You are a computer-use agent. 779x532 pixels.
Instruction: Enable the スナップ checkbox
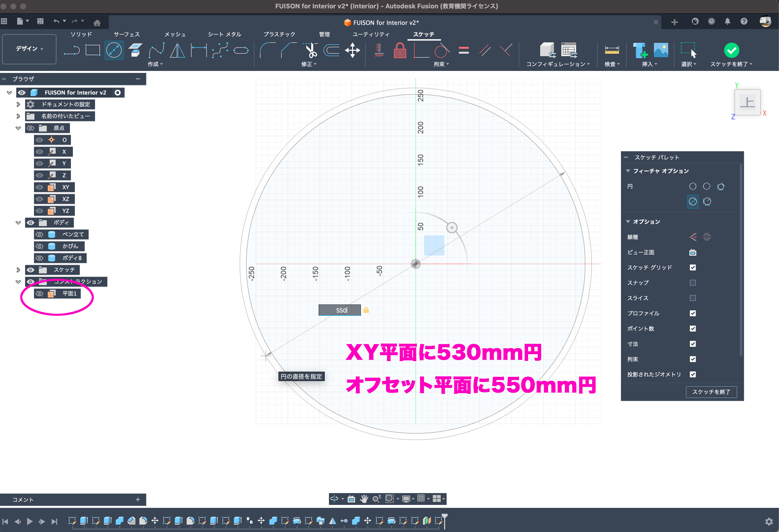pyautogui.click(x=693, y=283)
